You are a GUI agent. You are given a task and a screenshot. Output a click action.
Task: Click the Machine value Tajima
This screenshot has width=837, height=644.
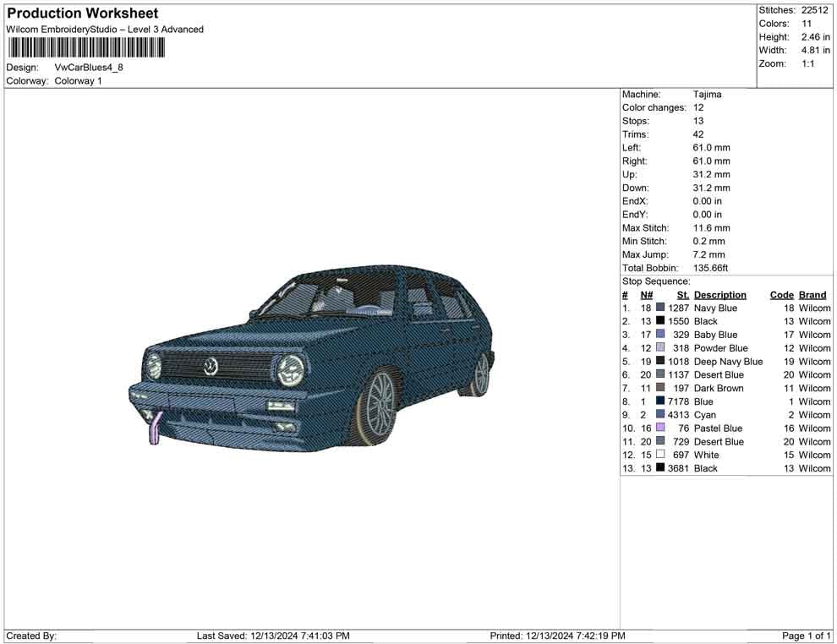(x=707, y=95)
